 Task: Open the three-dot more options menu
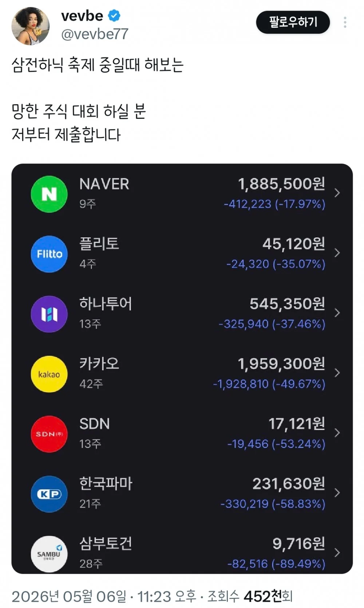click(345, 22)
